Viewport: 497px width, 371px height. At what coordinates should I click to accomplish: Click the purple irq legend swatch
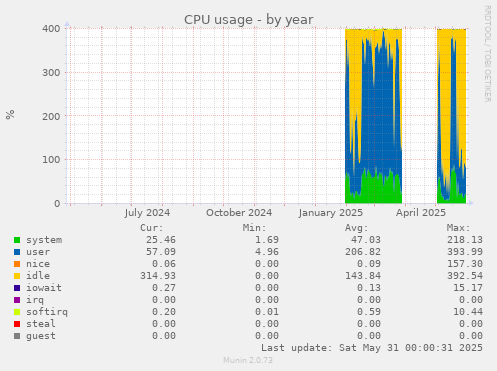pos(17,300)
